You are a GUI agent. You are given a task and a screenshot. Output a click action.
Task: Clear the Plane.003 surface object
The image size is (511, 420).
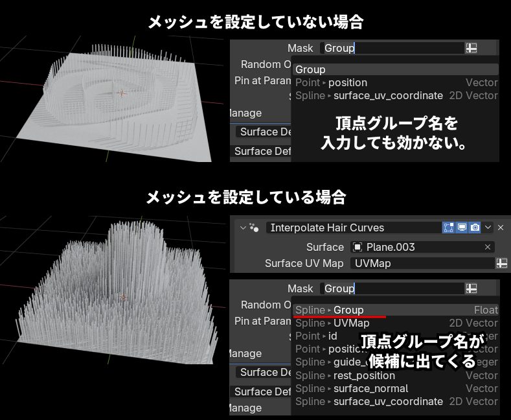point(488,247)
